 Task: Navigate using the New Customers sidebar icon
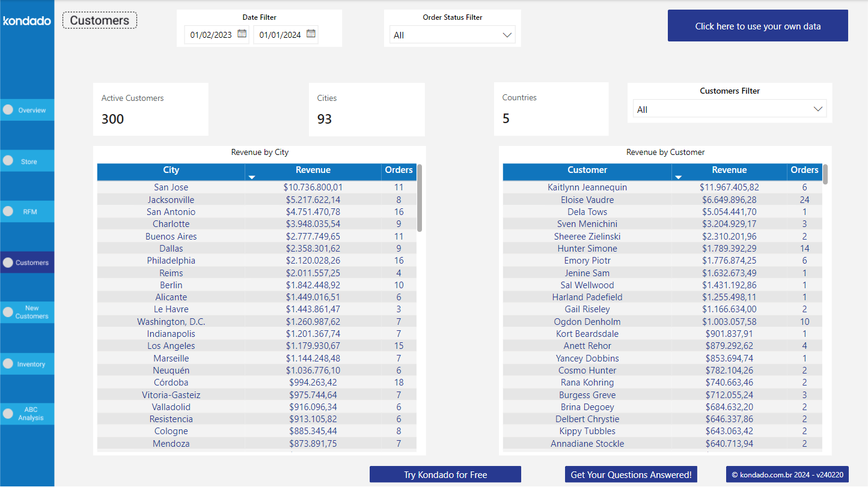[8, 312]
